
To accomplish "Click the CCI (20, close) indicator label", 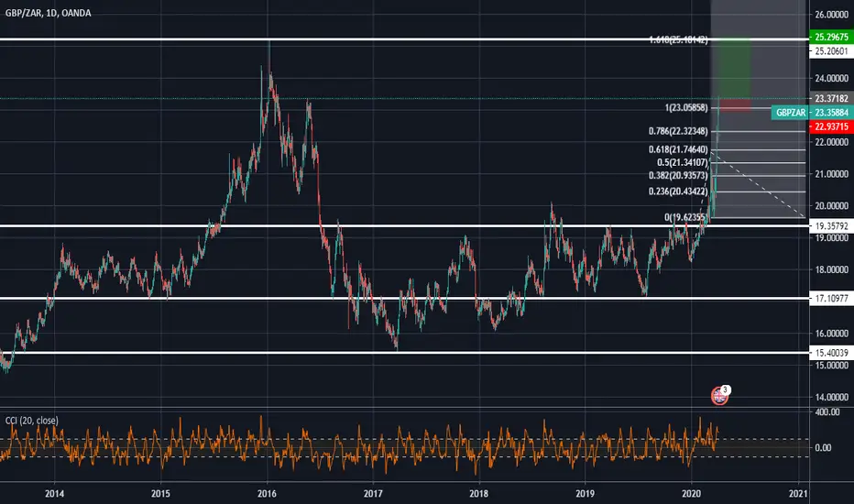I will (31, 421).
